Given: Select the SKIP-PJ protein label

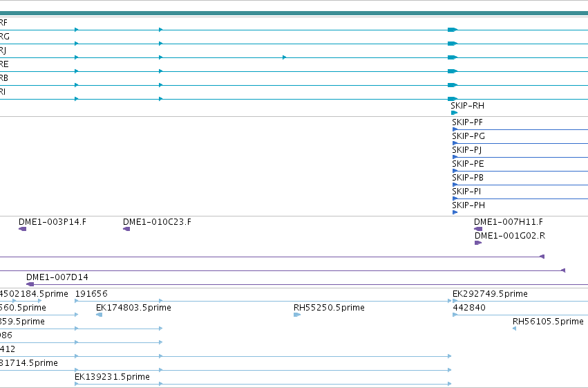Looking at the screenshot, I should [467, 150].
